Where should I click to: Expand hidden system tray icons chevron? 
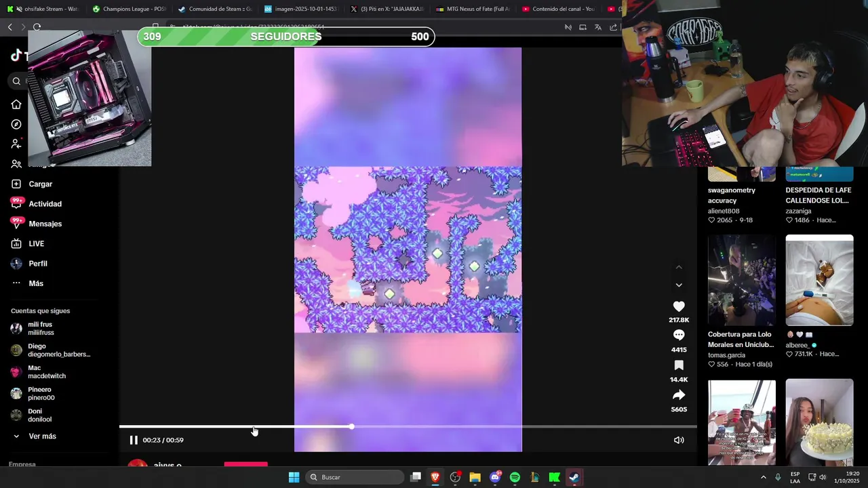click(x=764, y=477)
